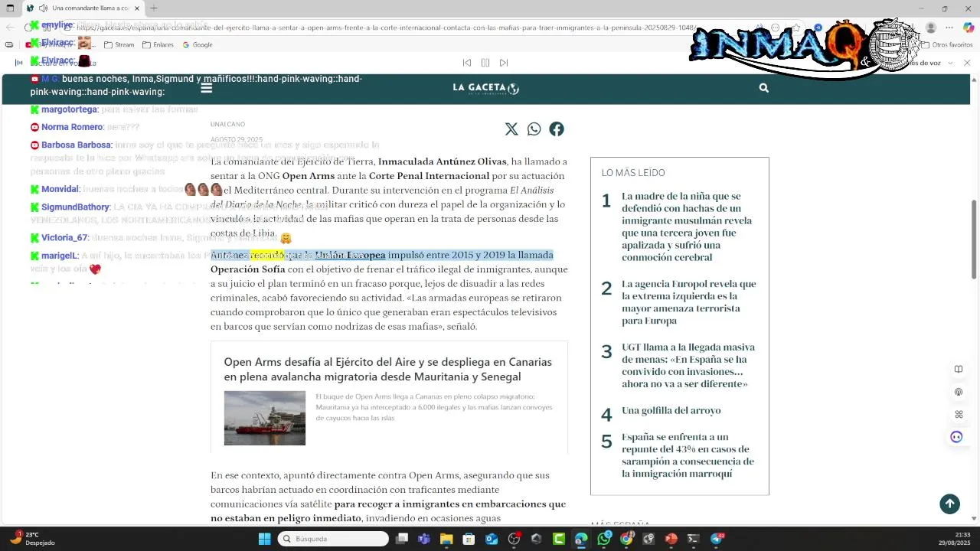Screen dimensions: 980x551
Task: Open WhatsApp from the taskbar
Action: point(604,539)
